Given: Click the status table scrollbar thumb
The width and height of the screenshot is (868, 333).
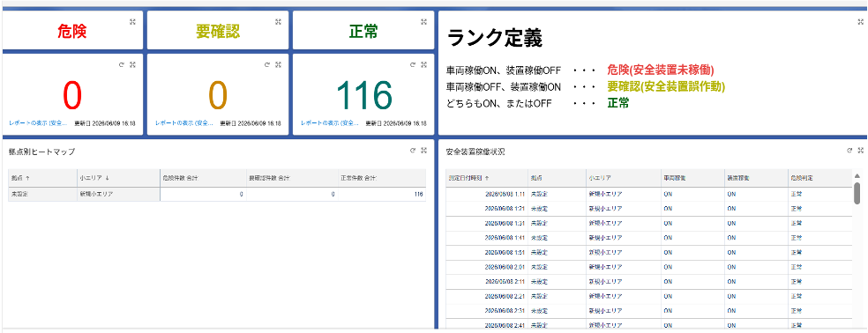Looking at the screenshot, I should pos(857,194).
